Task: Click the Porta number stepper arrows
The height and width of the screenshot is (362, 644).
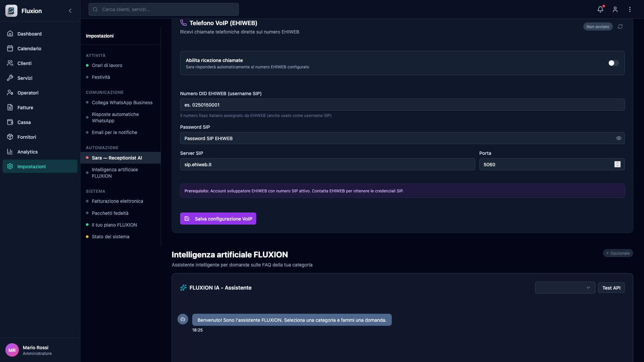Action: click(617, 164)
